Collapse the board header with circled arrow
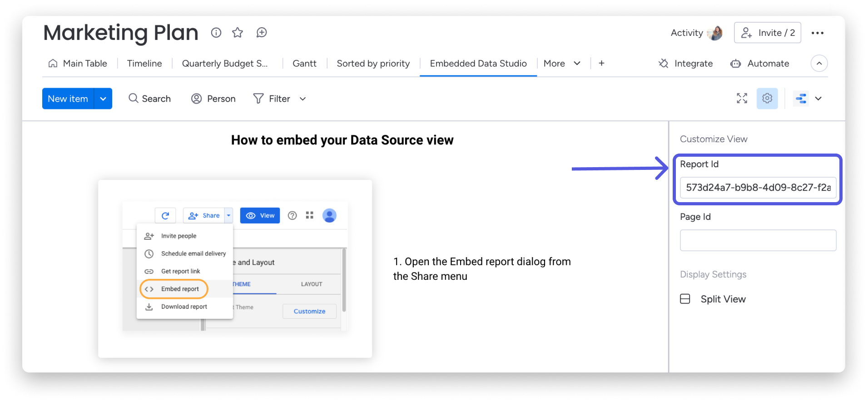 [x=819, y=63]
